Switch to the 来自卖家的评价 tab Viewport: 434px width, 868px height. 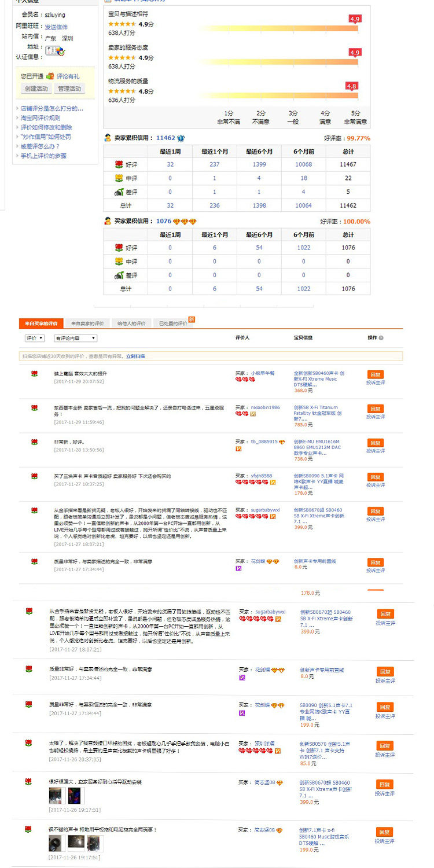click(x=87, y=323)
